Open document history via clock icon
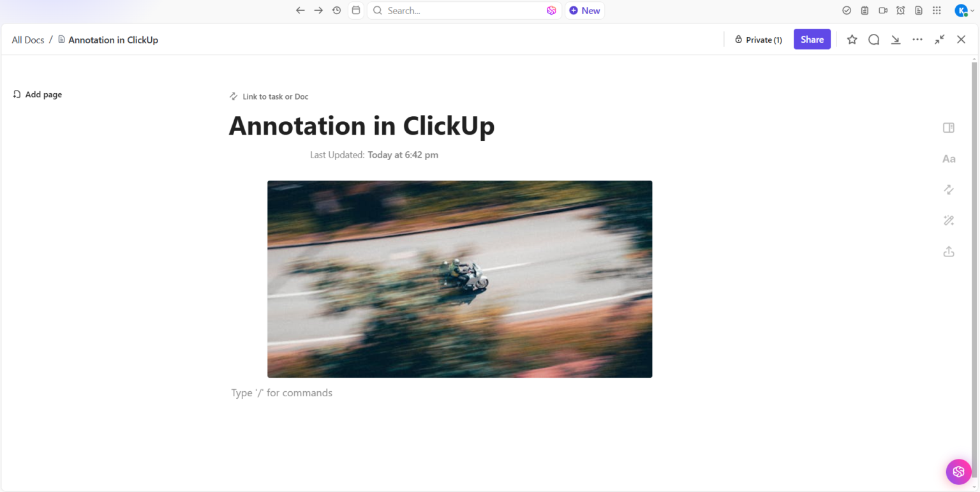This screenshot has height=492, width=980. coord(336,10)
